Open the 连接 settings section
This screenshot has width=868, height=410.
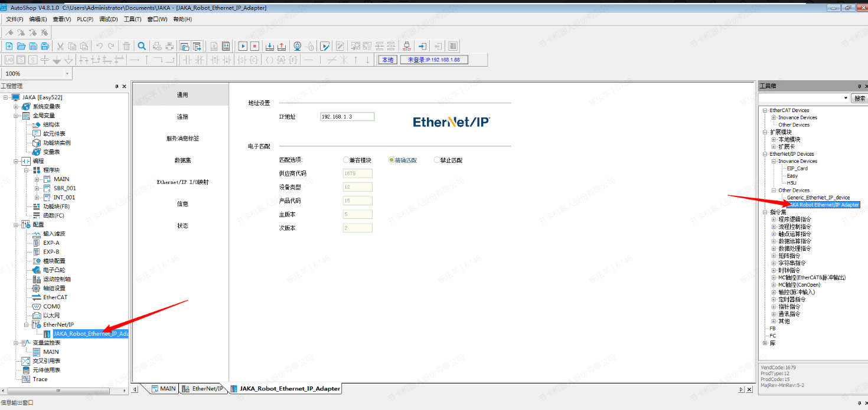(182, 117)
